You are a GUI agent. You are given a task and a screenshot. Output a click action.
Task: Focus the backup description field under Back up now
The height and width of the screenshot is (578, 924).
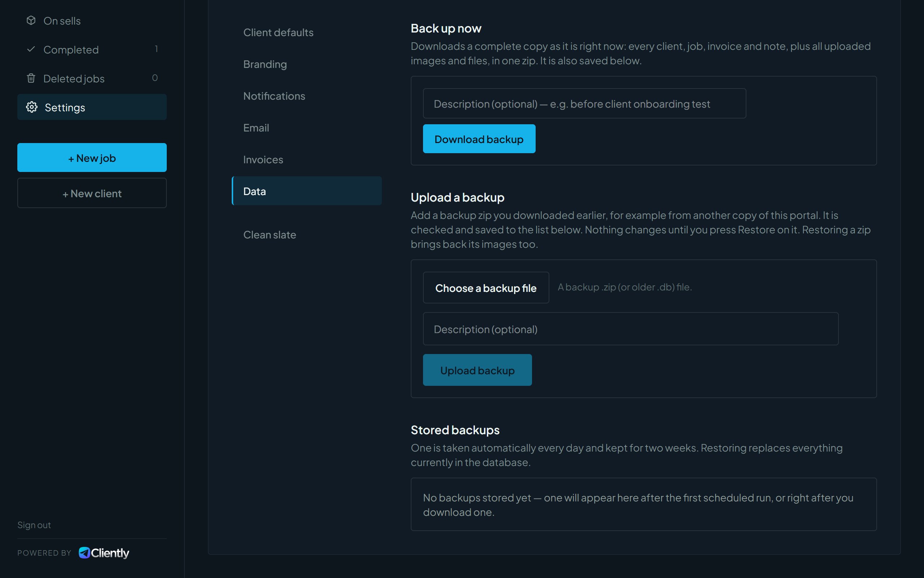click(x=584, y=104)
